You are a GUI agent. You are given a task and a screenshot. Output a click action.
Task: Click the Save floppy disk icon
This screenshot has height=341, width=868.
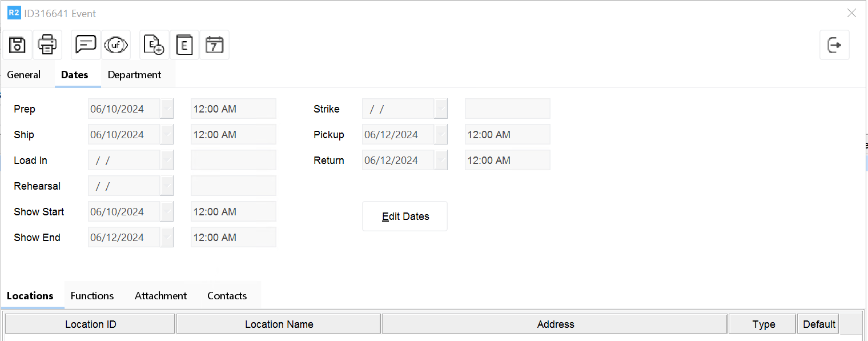18,45
